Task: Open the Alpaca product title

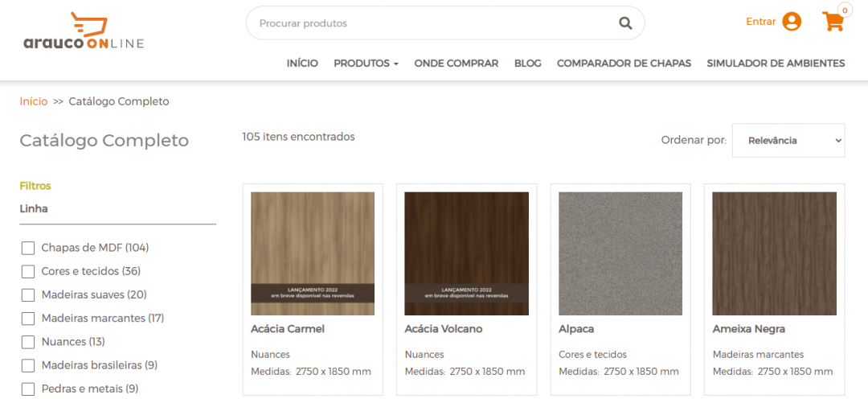Action: [x=576, y=329]
